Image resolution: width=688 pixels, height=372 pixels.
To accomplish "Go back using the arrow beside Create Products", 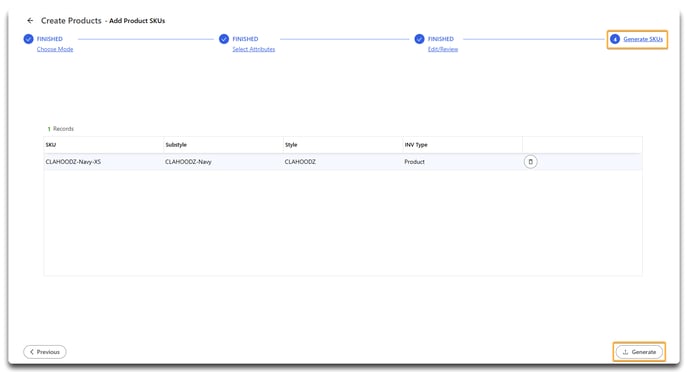I will coord(30,21).
